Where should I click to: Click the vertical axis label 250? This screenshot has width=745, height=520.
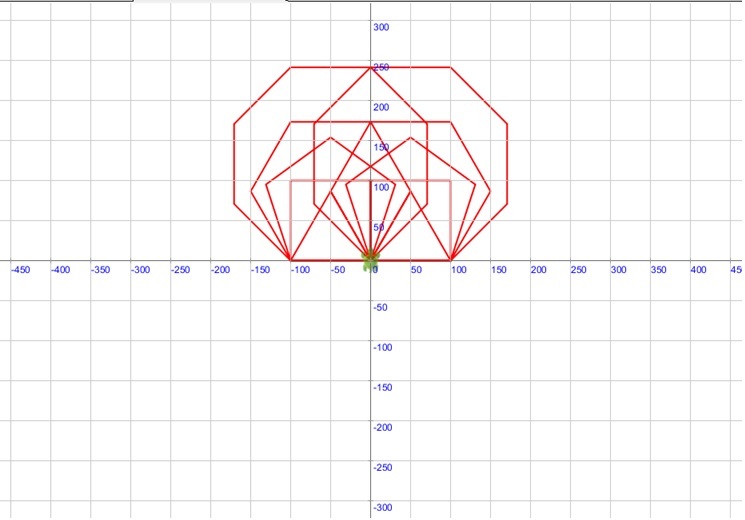(x=381, y=67)
